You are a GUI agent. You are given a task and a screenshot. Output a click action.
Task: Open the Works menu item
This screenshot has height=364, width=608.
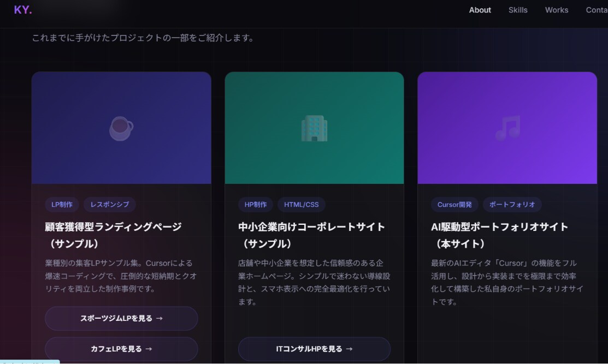click(557, 10)
